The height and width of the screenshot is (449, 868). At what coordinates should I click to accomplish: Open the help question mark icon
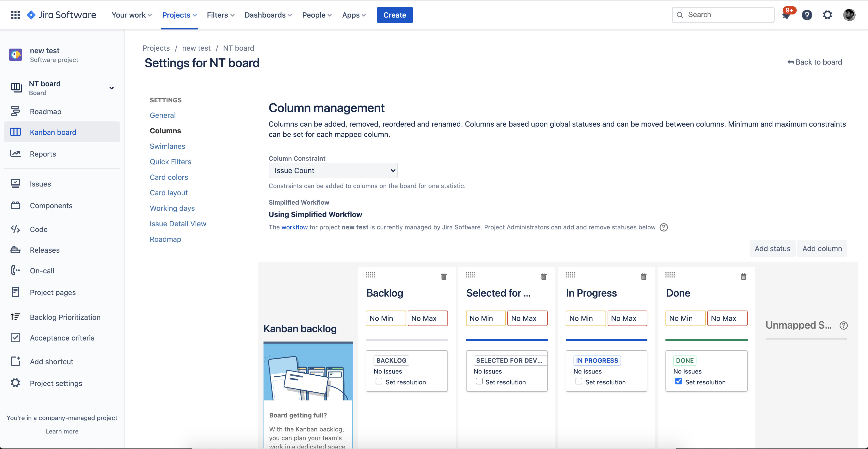coord(807,15)
